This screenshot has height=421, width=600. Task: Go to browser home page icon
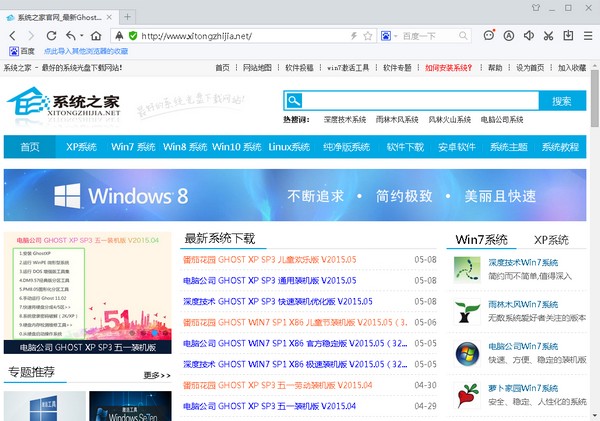(96, 36)
